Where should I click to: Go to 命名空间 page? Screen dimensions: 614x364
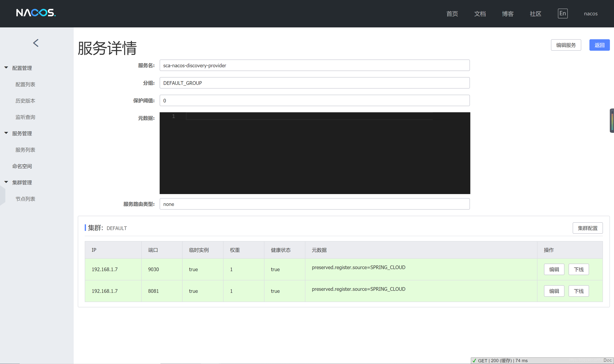tap(22, 166)
